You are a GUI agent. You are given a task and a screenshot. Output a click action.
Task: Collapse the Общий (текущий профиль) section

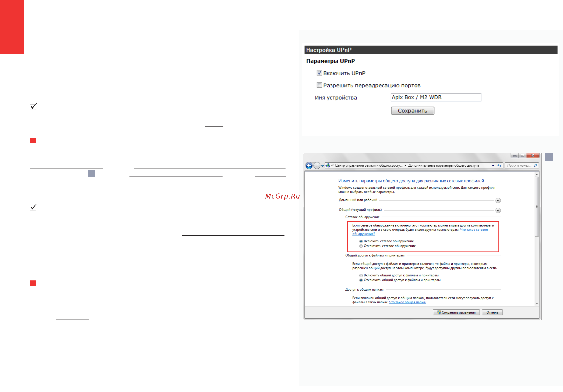tap(498, 210)
